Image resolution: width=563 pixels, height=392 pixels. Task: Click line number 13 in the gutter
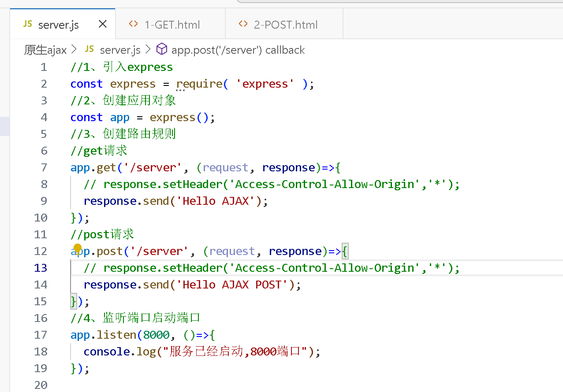coord(41,268)
